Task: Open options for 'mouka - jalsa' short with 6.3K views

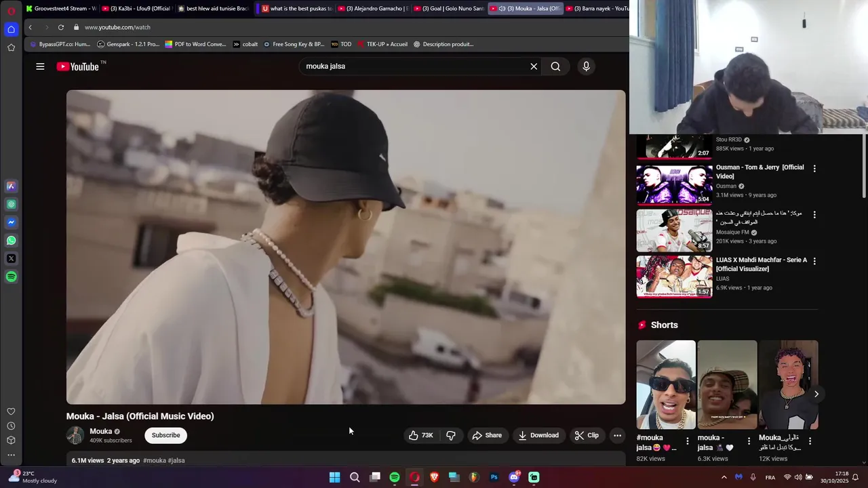Action: pos(749,441)
